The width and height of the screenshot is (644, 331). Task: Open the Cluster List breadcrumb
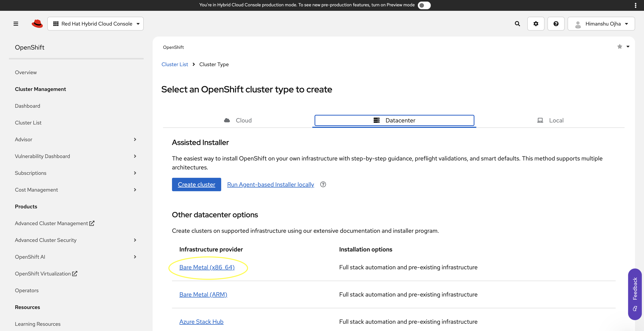pos(175,64)
